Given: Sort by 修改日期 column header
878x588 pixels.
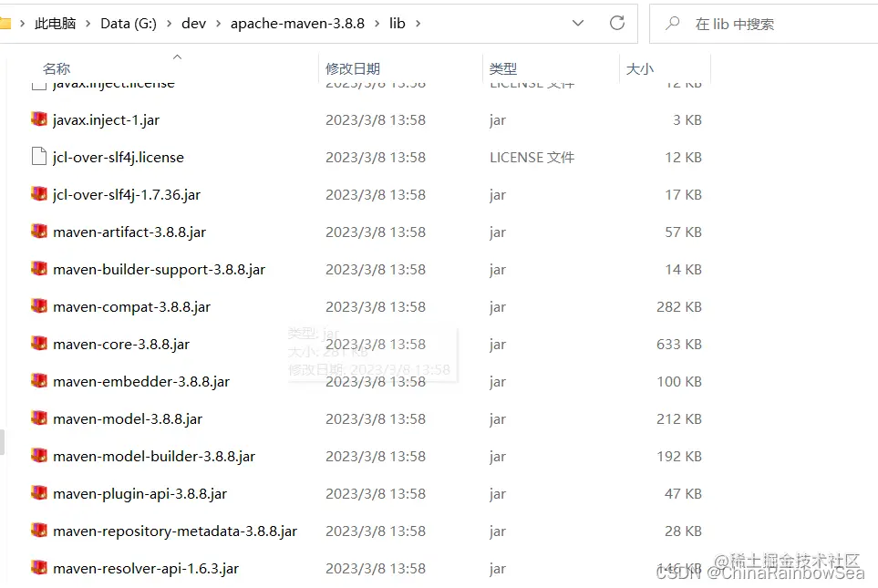Looking at the screenshot, I should 353,69.
